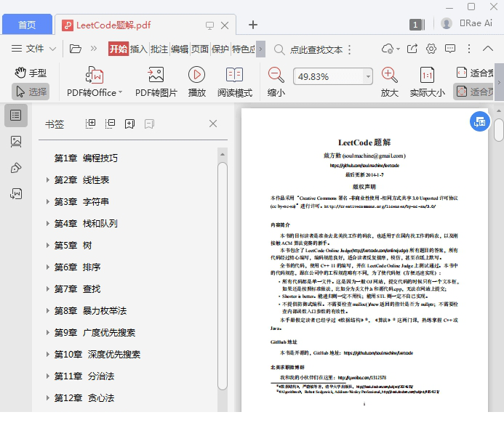Expand chapter 第10章 深度优先搜索
Image resolution: width=504 pixels, height=428 pixels.
click(47, 355)
